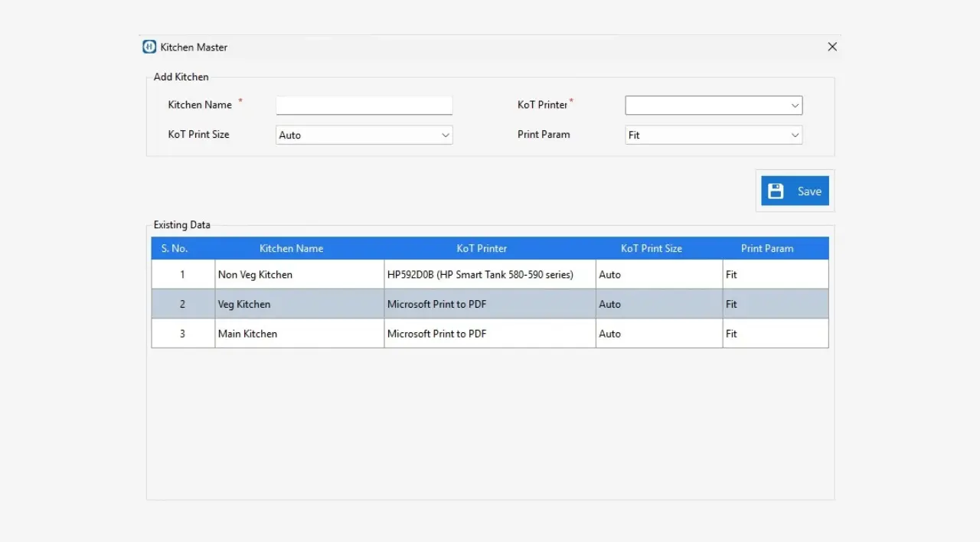Click the Print Param column header

pos(767,248)
